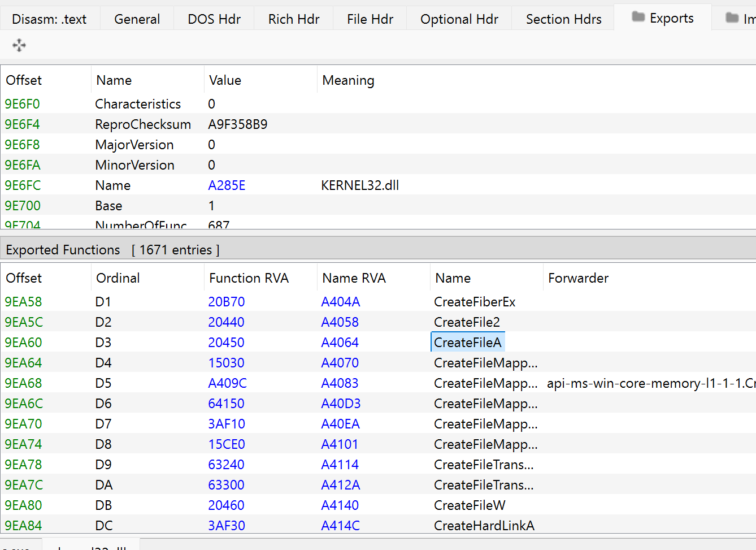
Task: Select the highlighted CreateFileA name cell
Action: (467, 343)
